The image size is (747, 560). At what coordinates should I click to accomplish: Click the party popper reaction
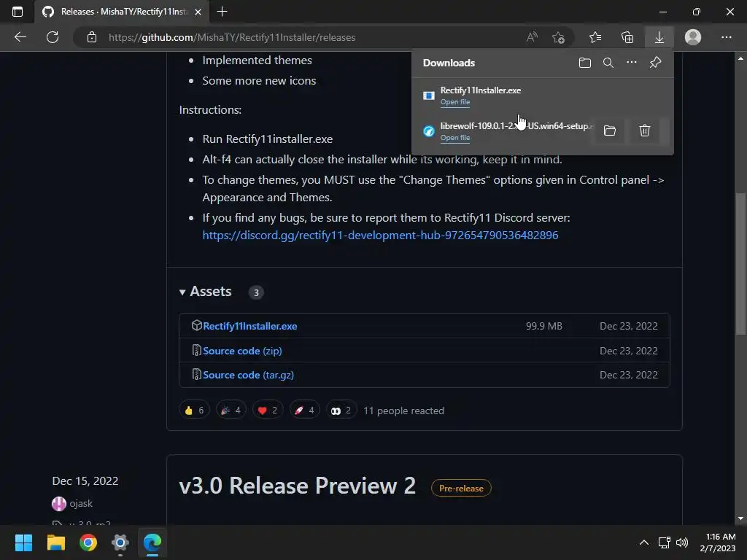point(231,411)
